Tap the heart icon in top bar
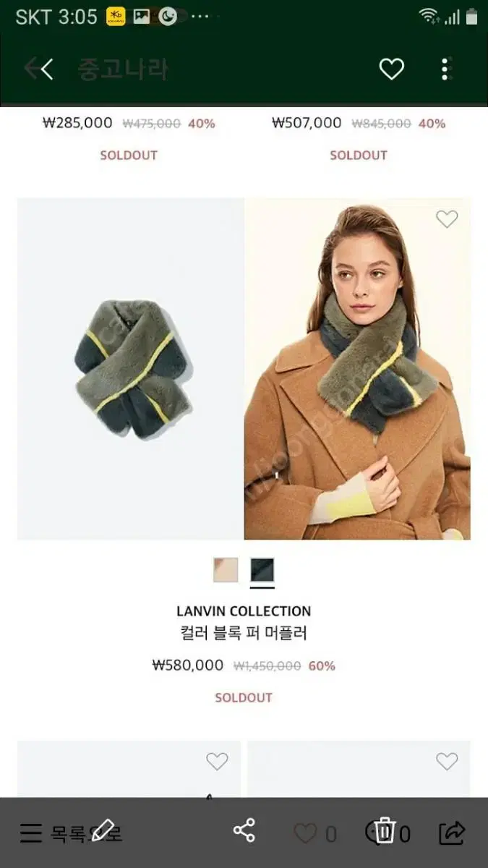 tap(391, 69)
